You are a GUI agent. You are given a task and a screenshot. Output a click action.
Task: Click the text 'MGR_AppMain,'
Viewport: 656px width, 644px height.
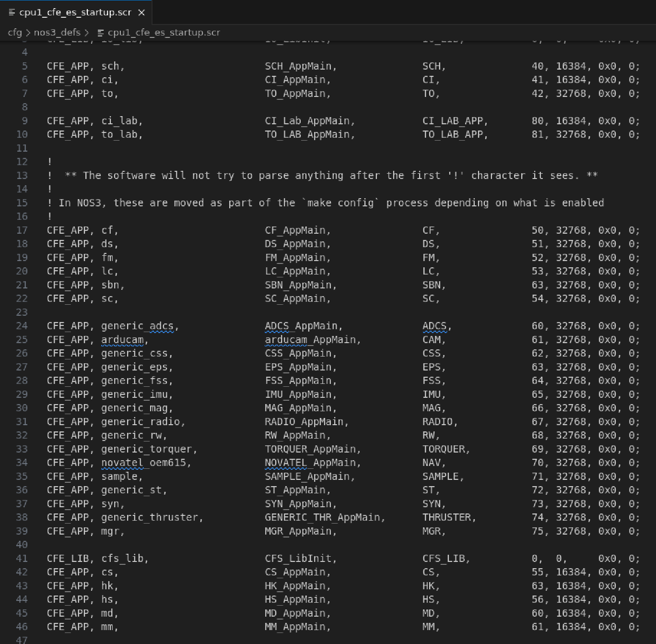point(301,531)
